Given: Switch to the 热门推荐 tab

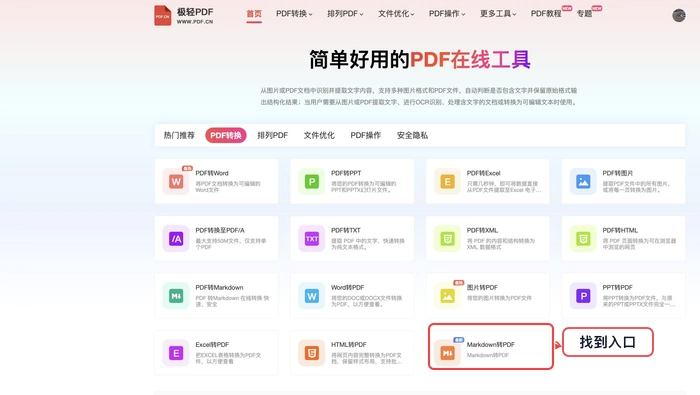Looking at the screenshot, I should (x=179, y=135).
